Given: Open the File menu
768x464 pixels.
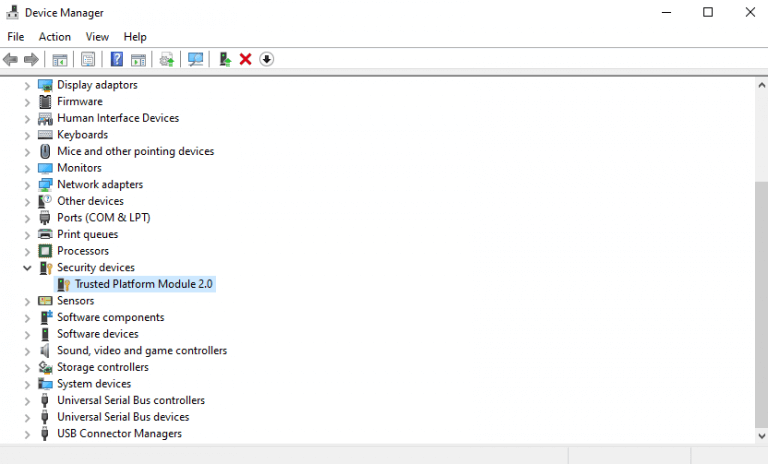Looking at the screenshot, I should 16,37.
